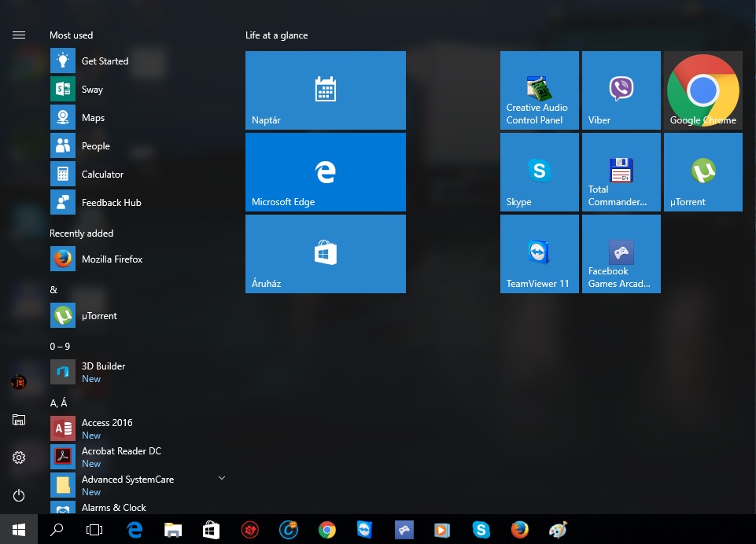Launch Edge from the taskbar
The image size is (756, 544).
point(135,530)
